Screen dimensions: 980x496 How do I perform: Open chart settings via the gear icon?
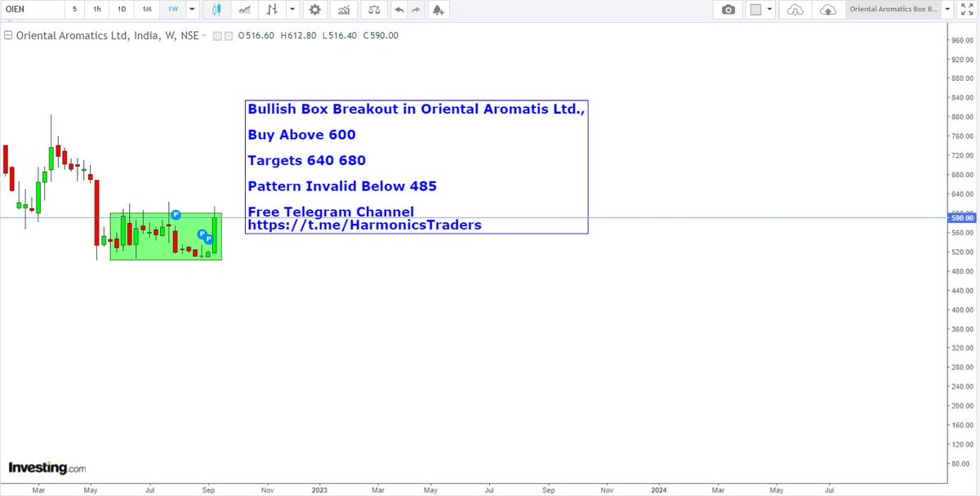pyautogui.click(x=315, y=9)
